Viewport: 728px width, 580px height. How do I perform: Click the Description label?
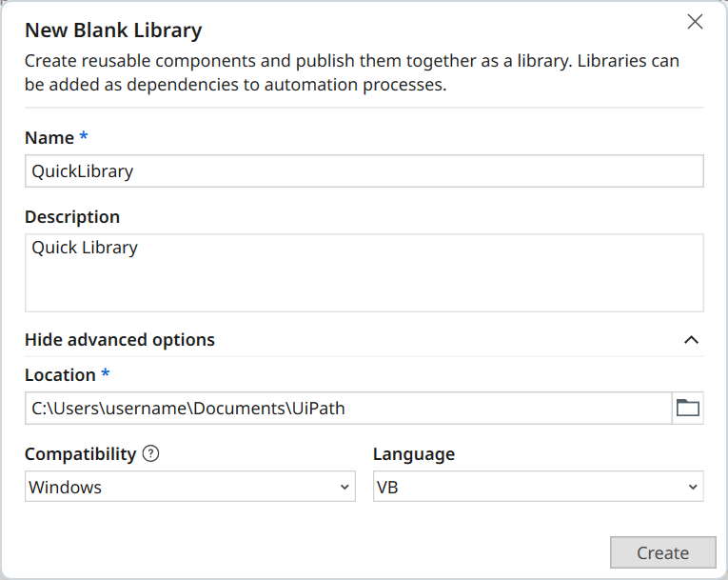pyautogui.click(x=72, y=217)
